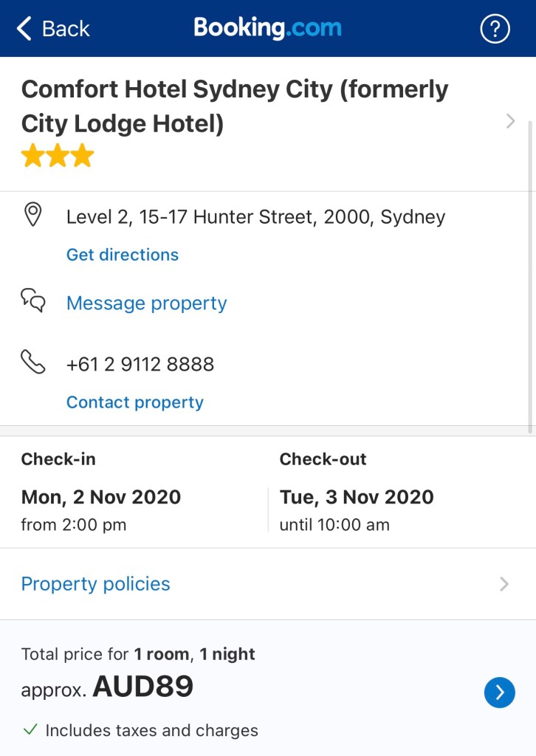Open the Property policies row
The width and height of the screenshot is (536, 756).
[96, 584]
